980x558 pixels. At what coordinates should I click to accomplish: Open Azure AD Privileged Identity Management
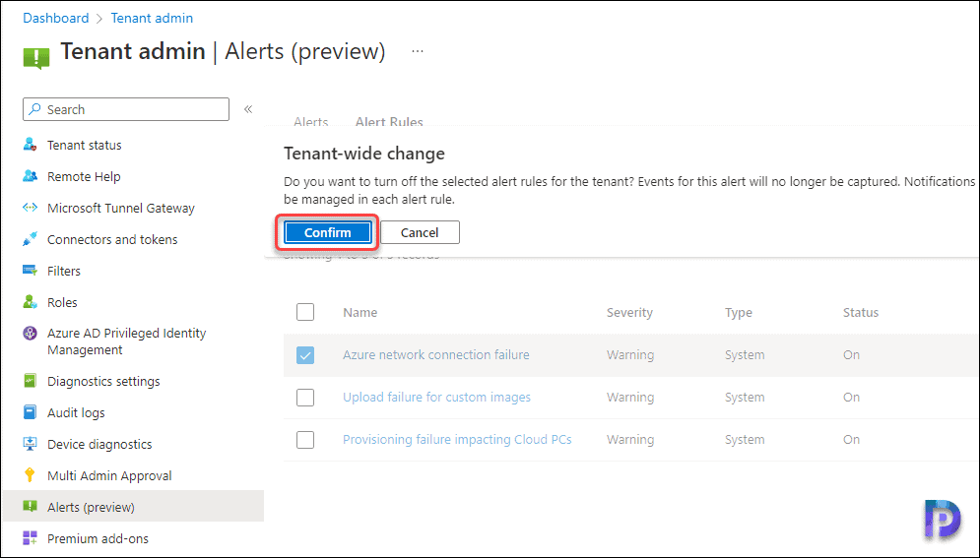coord(127,341)
